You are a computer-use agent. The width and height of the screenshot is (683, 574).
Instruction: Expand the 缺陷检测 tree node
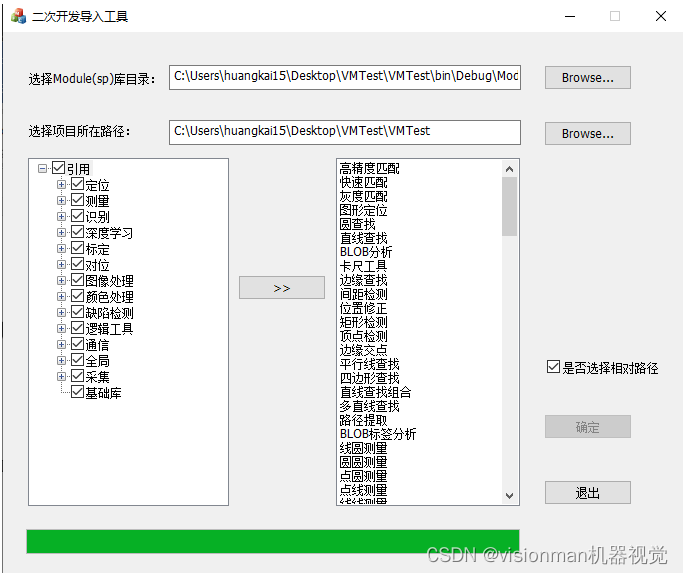point(61,312)
